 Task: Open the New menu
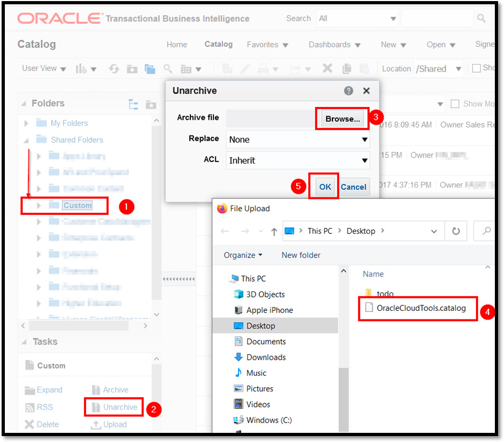pos(393,45)
